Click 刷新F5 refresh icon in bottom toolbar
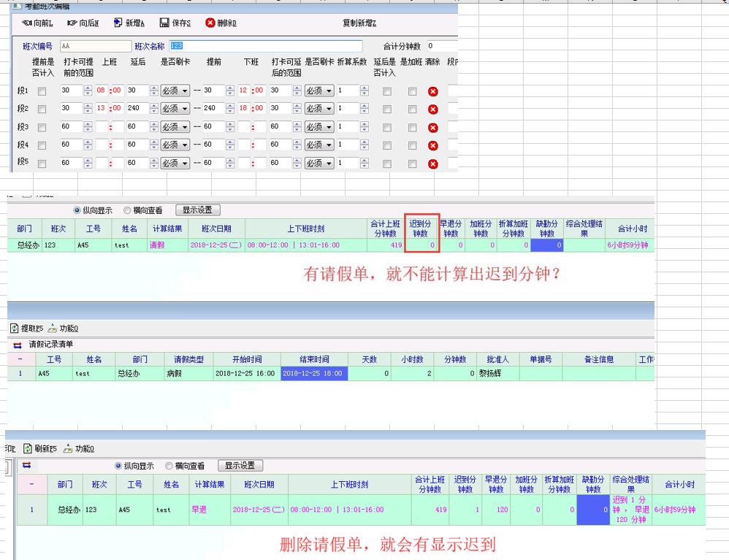The image size is (729, 560). [x=28, y=448]
